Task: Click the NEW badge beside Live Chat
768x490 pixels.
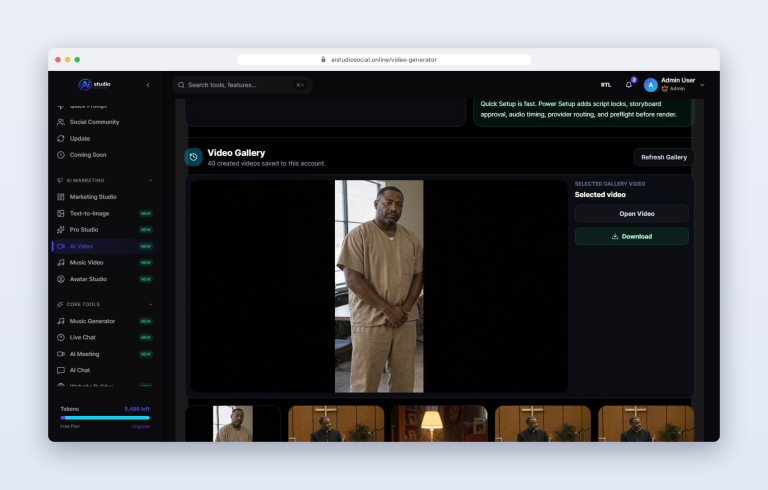Action: (146, 338)
